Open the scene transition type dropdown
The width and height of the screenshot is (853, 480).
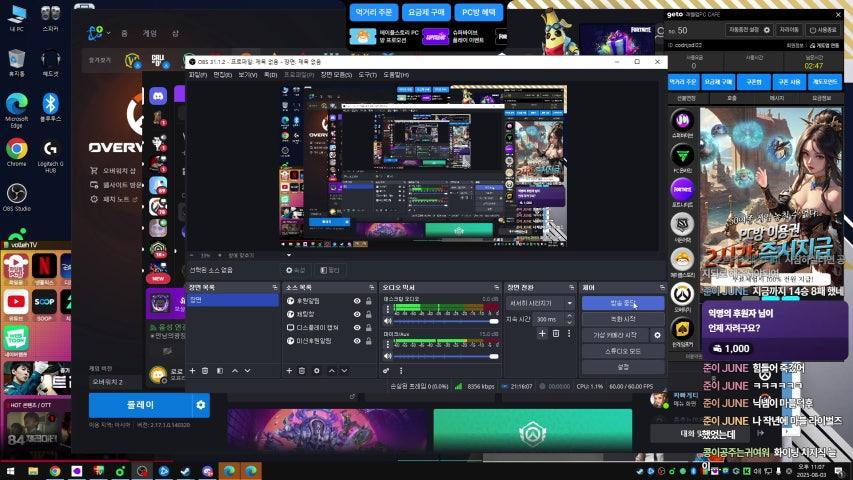click(540, 303)
